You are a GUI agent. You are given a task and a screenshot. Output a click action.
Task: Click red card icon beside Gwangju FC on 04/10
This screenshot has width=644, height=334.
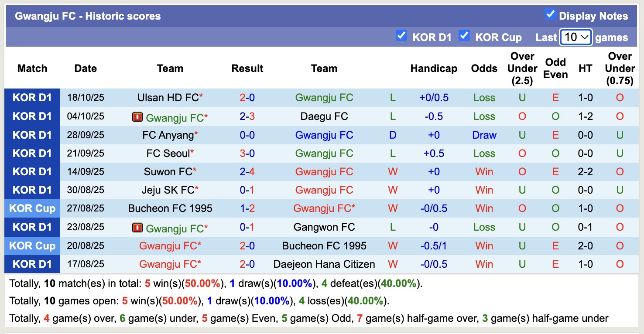137,116
